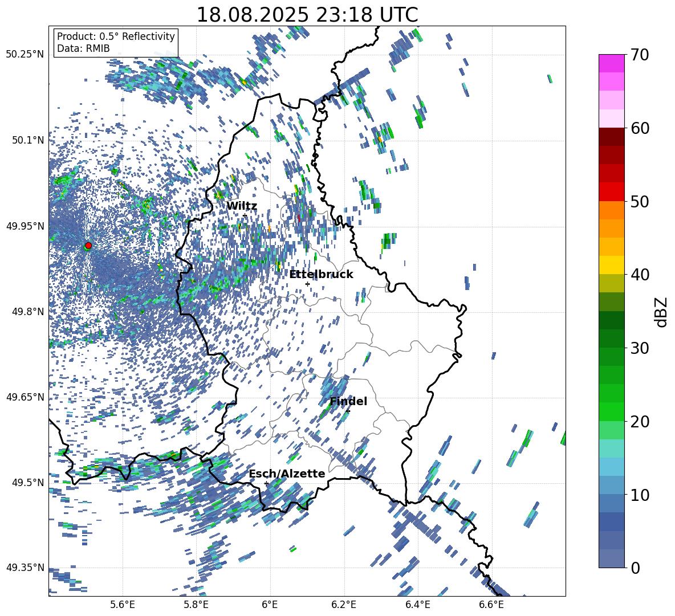Click the dark maroon colorbar segment below 60

pyautogui.click(x=611, y=137)
